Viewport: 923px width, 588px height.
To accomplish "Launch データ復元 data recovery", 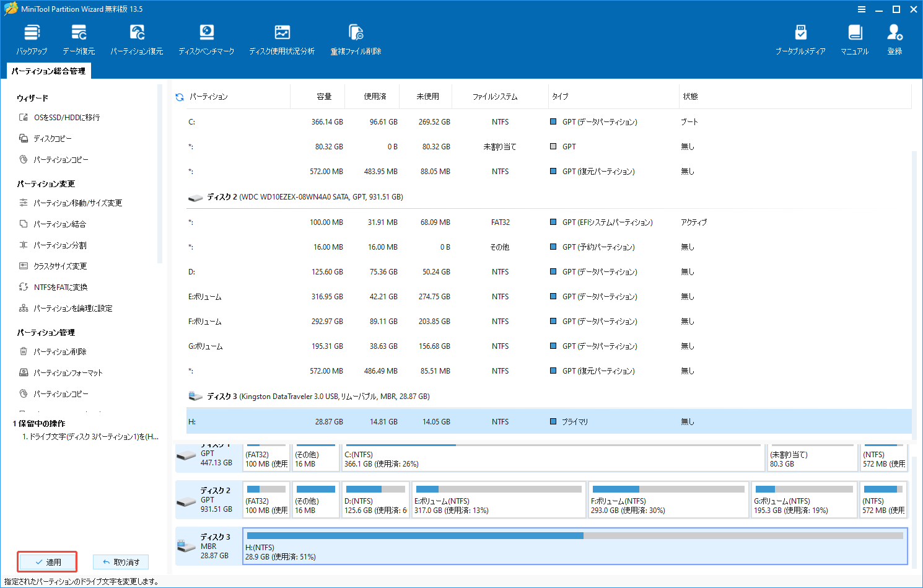I will point(79,38).
